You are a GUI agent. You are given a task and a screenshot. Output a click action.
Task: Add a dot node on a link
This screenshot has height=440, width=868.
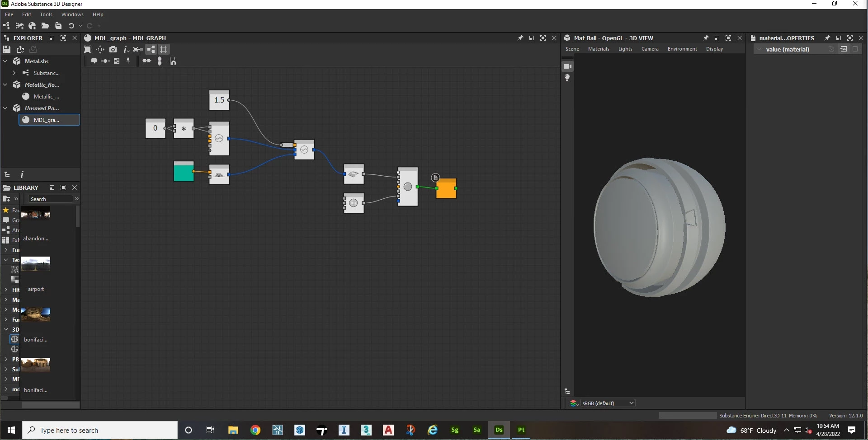105,61
